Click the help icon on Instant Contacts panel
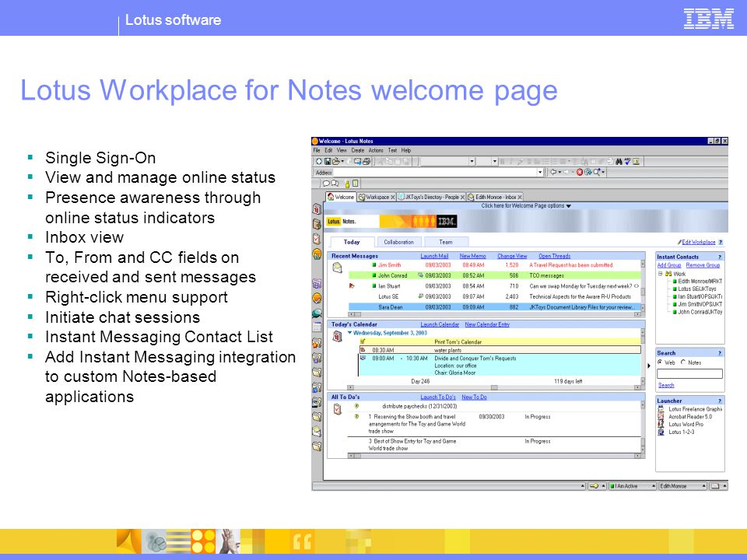This screenshot has width=747, height=560. click(x=720, y=257)
